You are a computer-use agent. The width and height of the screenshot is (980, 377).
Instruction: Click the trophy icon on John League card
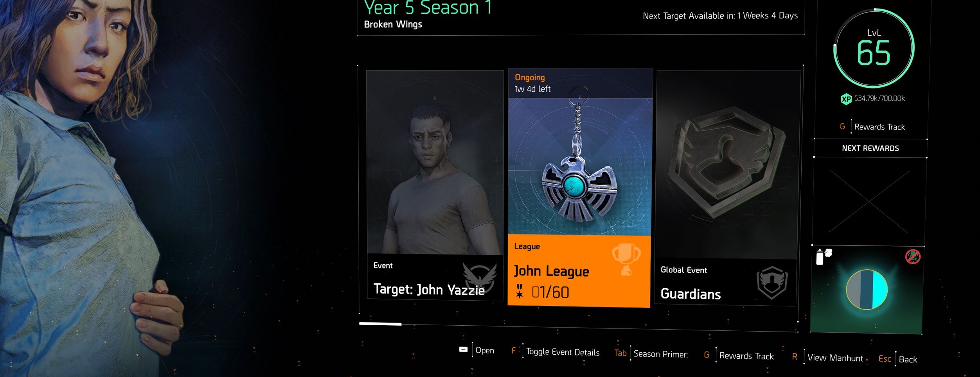point(626,259)
